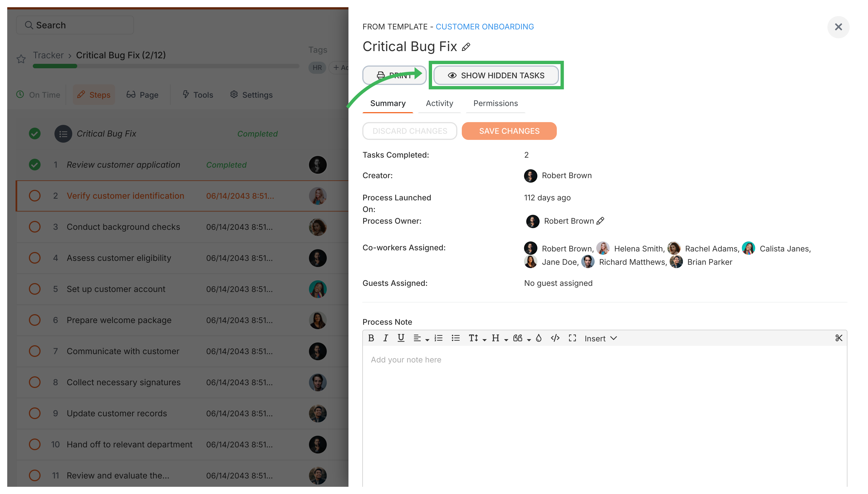Open the heading style dropdown
This screenshot has height=494, width=868.
[x=498, y=338]
